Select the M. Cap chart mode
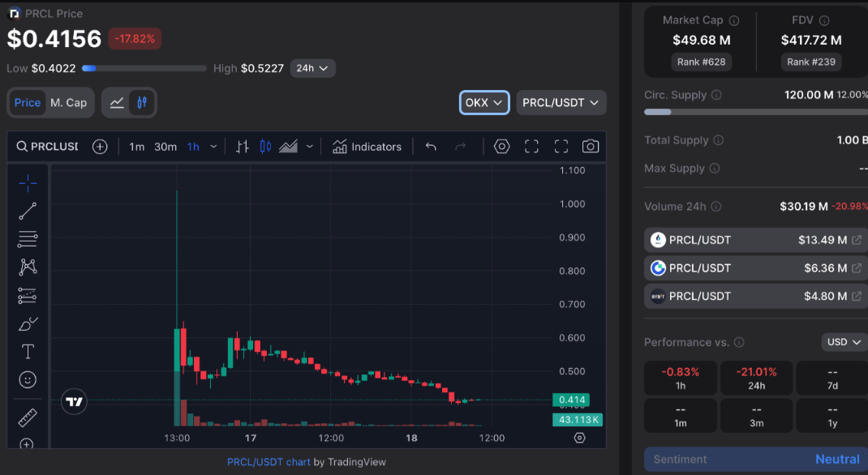The image size is (868, 475). click(x=69, y=103)
